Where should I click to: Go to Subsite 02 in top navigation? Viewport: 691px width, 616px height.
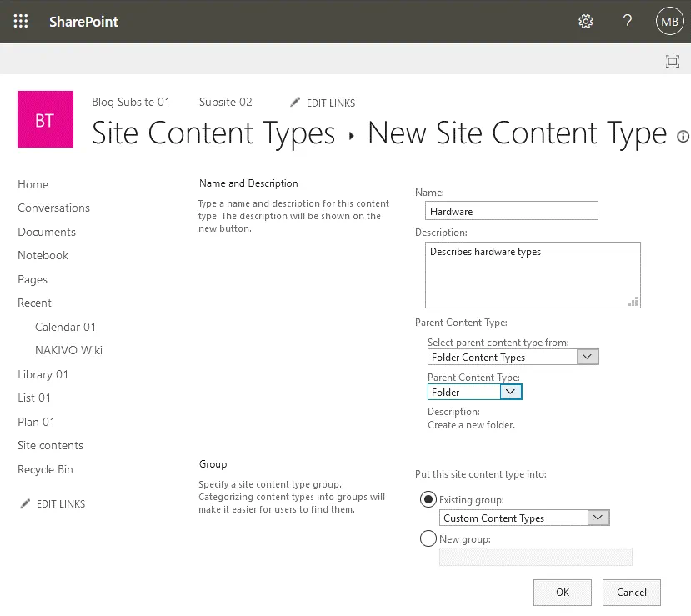pos(225,102)
